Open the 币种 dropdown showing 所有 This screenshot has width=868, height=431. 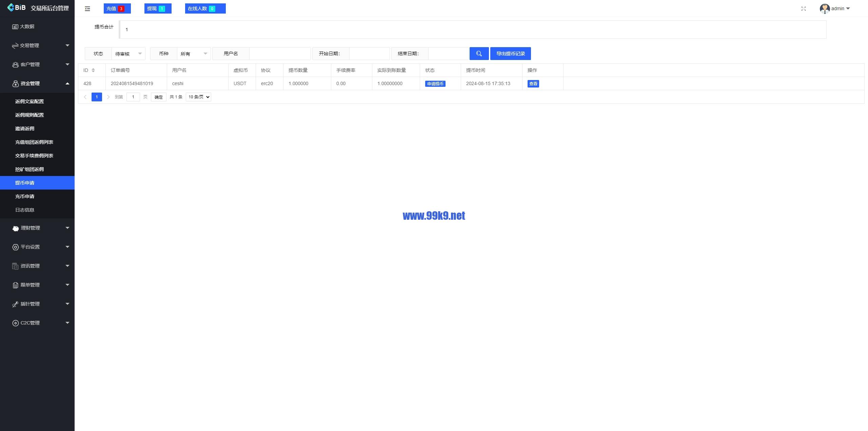194,54
